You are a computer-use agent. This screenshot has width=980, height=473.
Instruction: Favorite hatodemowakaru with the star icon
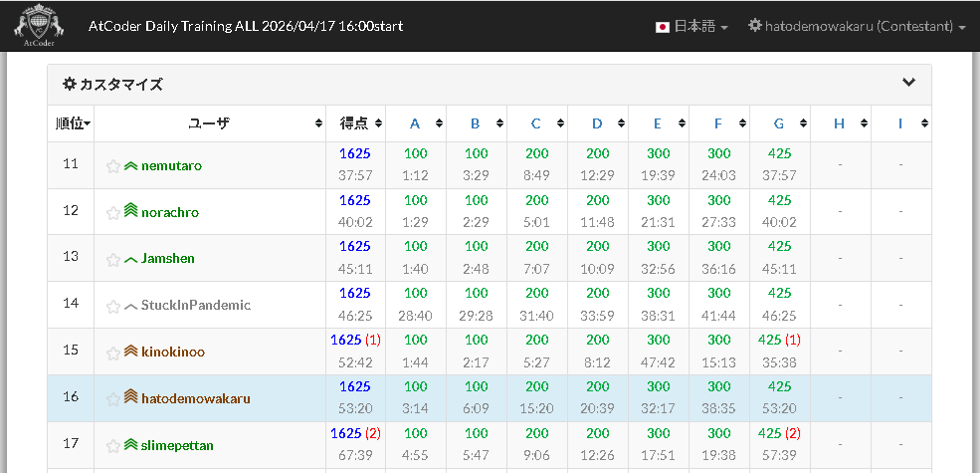113,398
